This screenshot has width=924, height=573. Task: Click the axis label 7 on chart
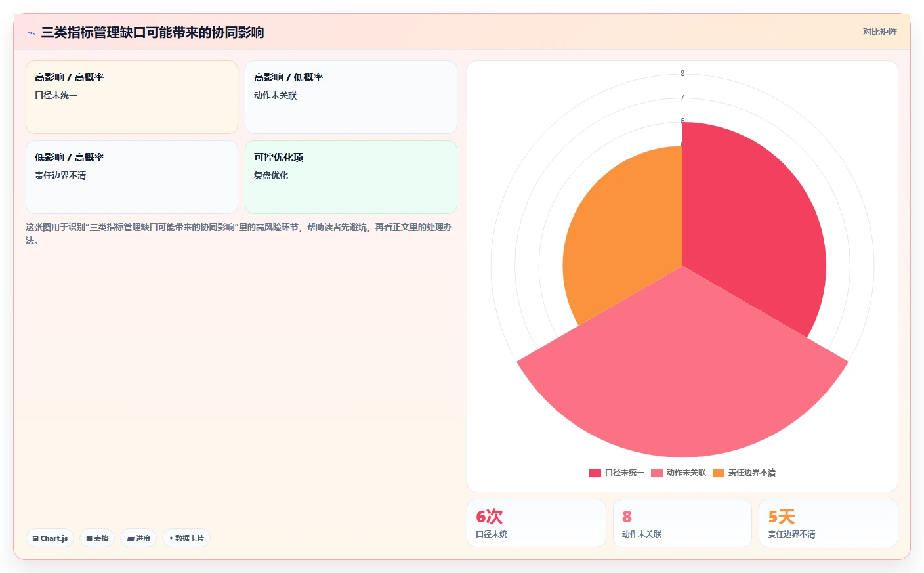point(682,98)
